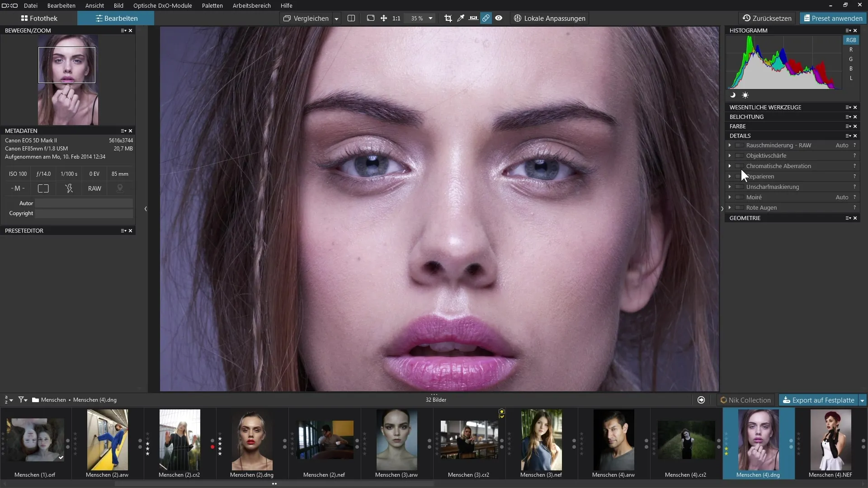Select the RGB histogram channel
Image resolution: width=868 pixels, height=488 pixels.
click(x=851, y=40)
